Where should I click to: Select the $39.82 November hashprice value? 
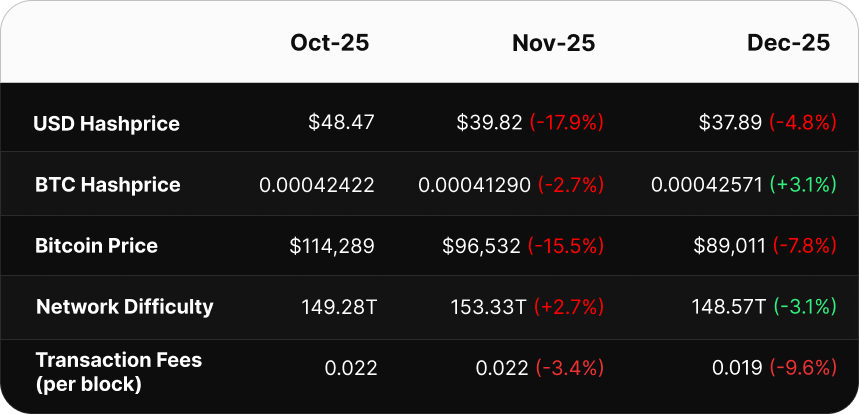point(489,123)
